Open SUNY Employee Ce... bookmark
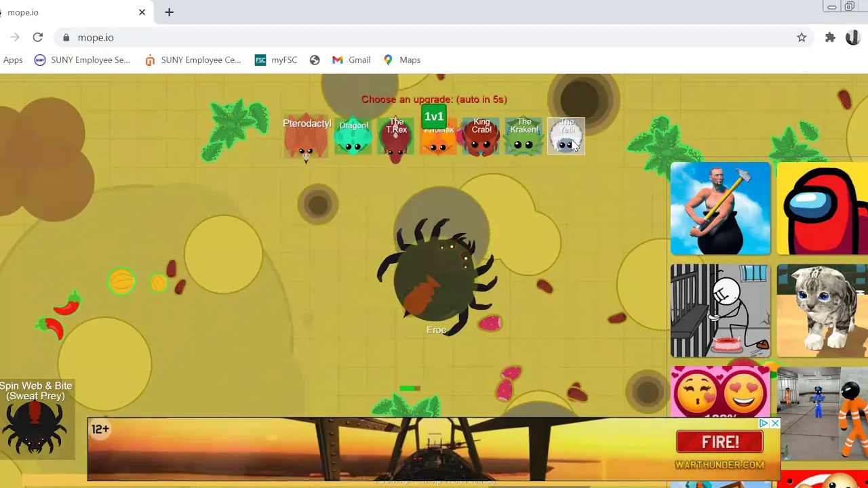 point(193,60)
